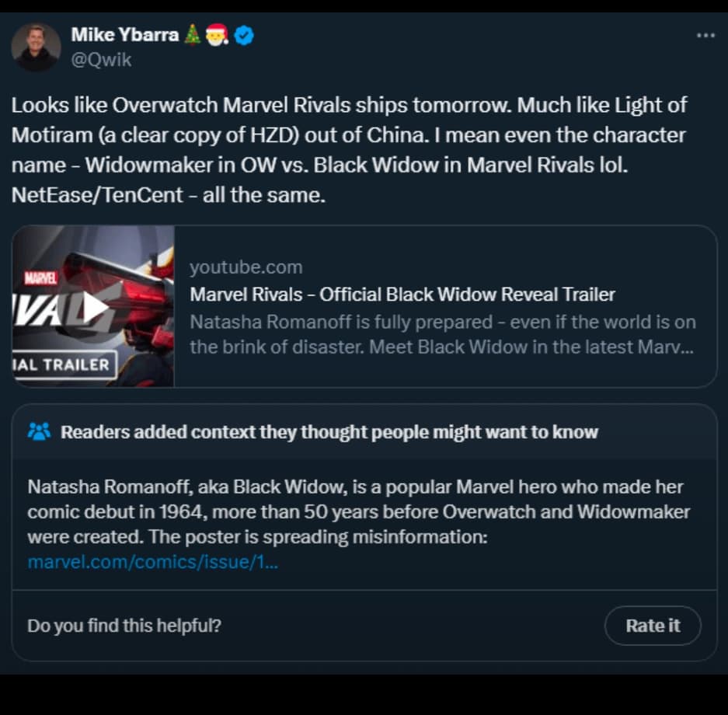The width and height of the screenshot is (728, 715).
Task: Open Mike Ybarra's profile avatar
Action: click(36, 47)
